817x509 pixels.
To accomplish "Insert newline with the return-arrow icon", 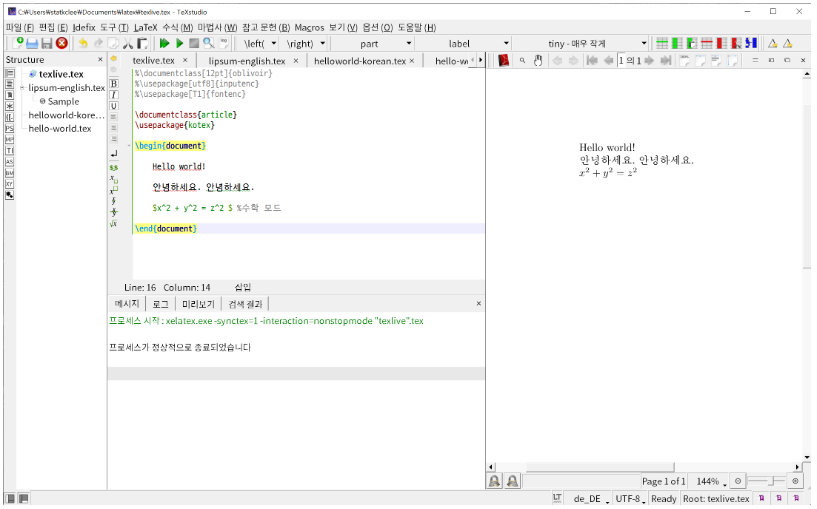I will (114, 153).
